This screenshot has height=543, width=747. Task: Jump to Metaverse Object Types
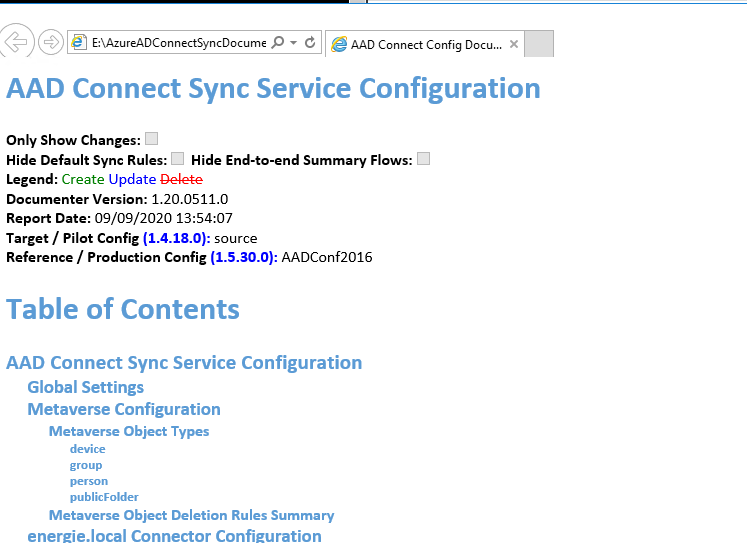click(x=129, y=432)
